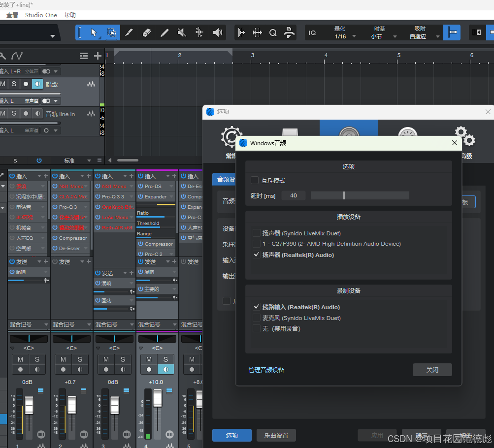Open the Studio One menu
Image resolution: width=494 pixels, height=448 pixels.
pos(41,15)
